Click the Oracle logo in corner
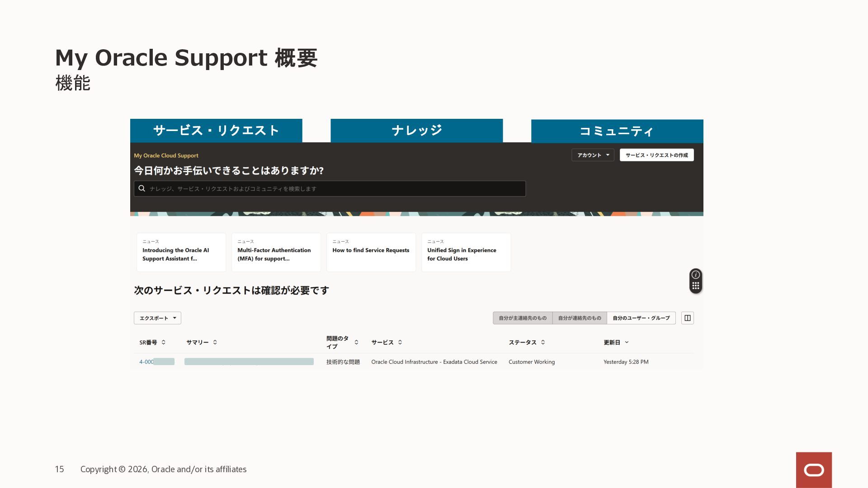 (814, 470)
